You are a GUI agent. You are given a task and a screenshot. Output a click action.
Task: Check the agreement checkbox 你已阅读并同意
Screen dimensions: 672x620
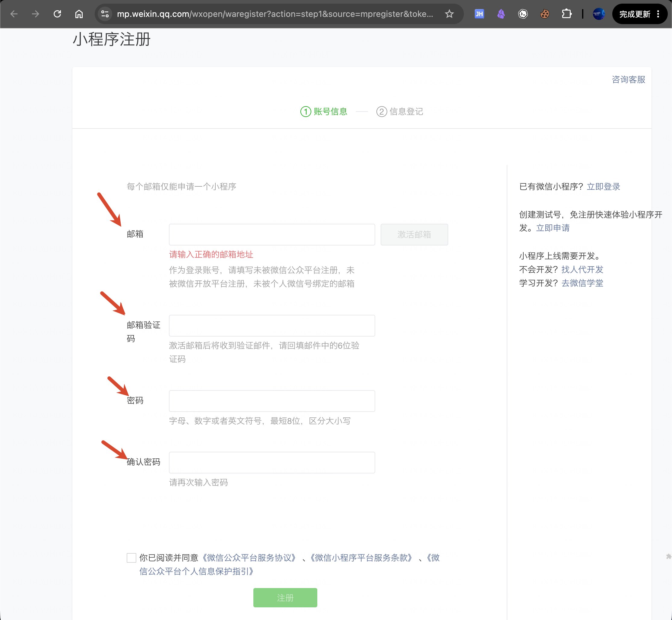tap(132, 558)
